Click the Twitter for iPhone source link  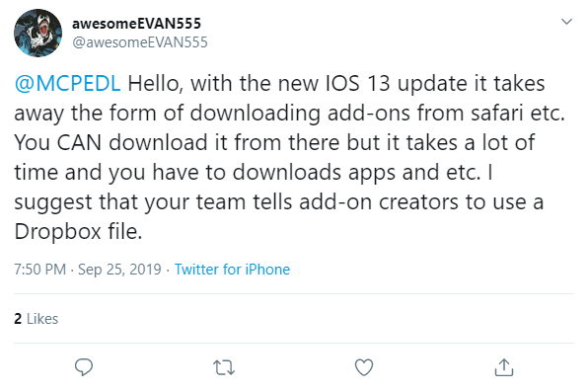coord(232,270)
